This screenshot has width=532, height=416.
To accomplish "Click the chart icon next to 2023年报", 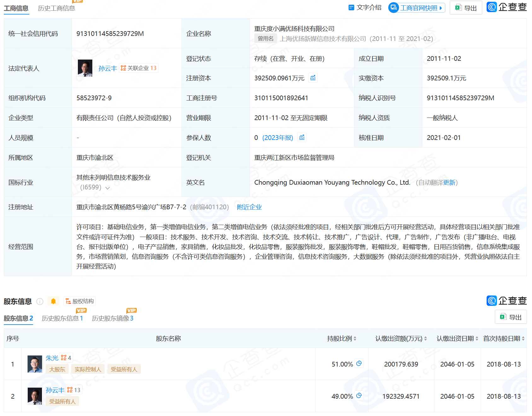I will pyautogui.click(x=302, y=137).
